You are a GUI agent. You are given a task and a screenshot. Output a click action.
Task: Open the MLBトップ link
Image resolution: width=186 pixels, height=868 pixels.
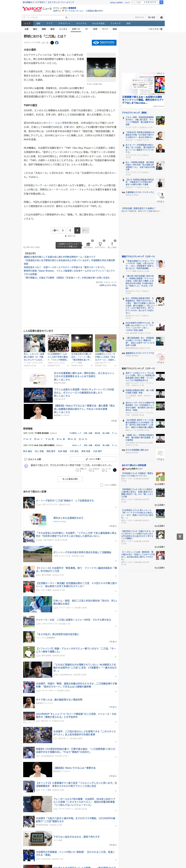click(76, 445)
